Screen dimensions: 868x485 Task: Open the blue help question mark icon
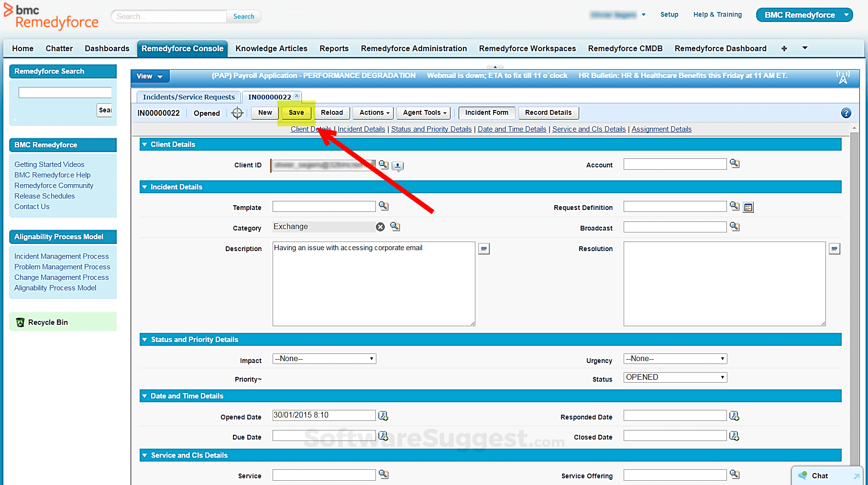tap(846, 113)
